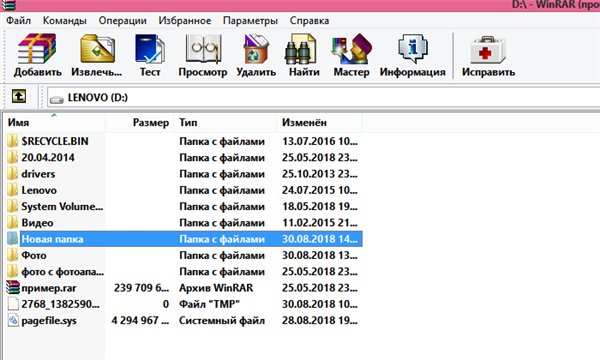Screen dimensions: 600x360
Task: Click the LENOVO (D:) drive icon
Action: tap(57, 99)
